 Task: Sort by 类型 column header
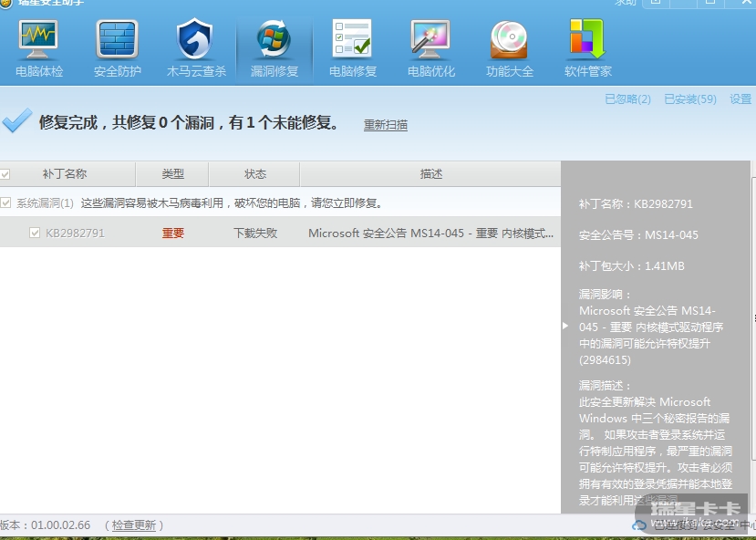pos(172,174)
